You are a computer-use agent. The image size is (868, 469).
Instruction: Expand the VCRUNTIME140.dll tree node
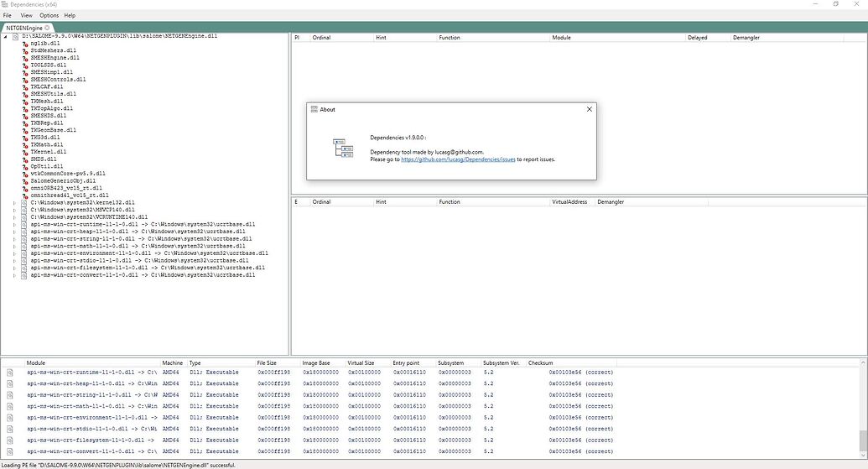(14, 217)
